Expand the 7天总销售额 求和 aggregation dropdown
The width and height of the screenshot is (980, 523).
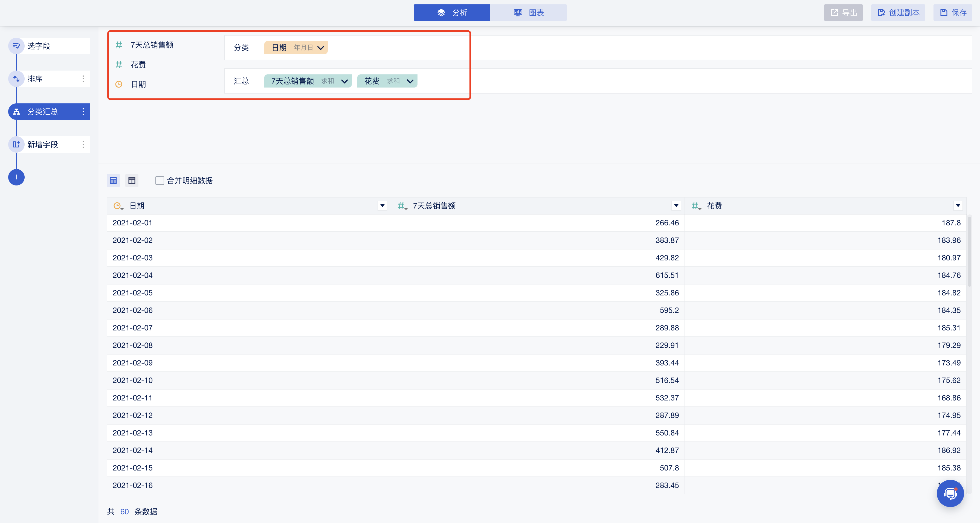click(x=344, y=81)
